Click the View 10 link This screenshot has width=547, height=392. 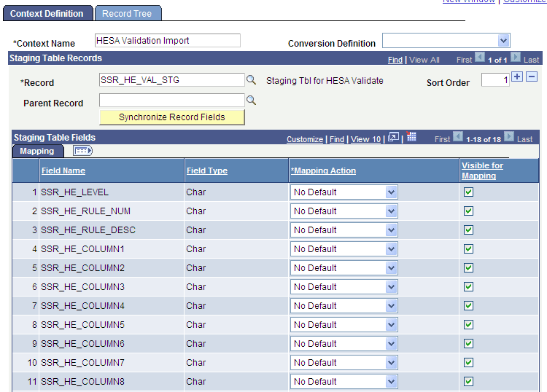point(365,139)
